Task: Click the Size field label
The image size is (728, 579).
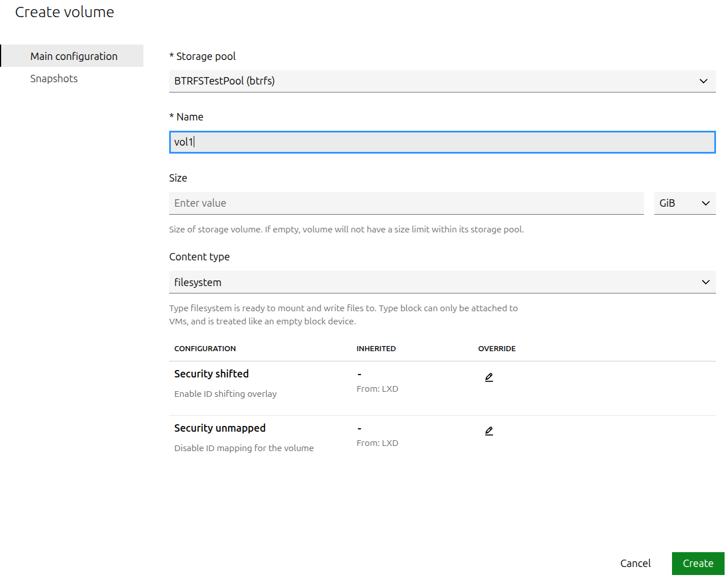Action: click(178, 178)
